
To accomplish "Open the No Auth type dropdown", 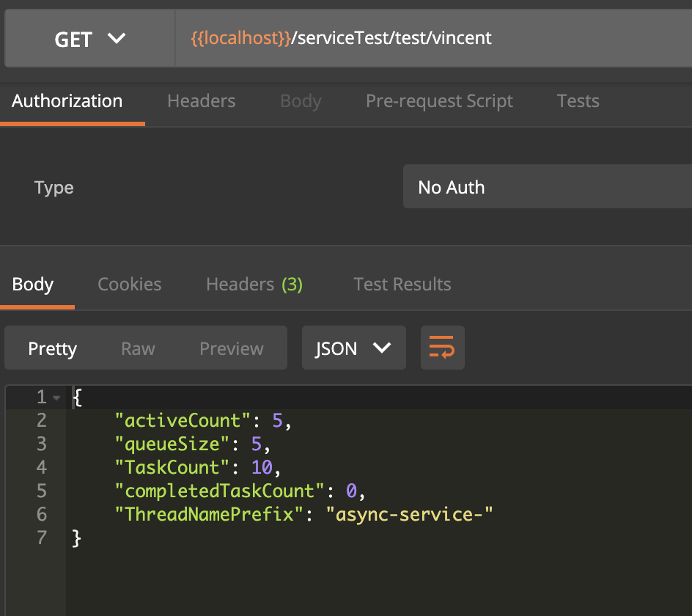I will [548, 187].
